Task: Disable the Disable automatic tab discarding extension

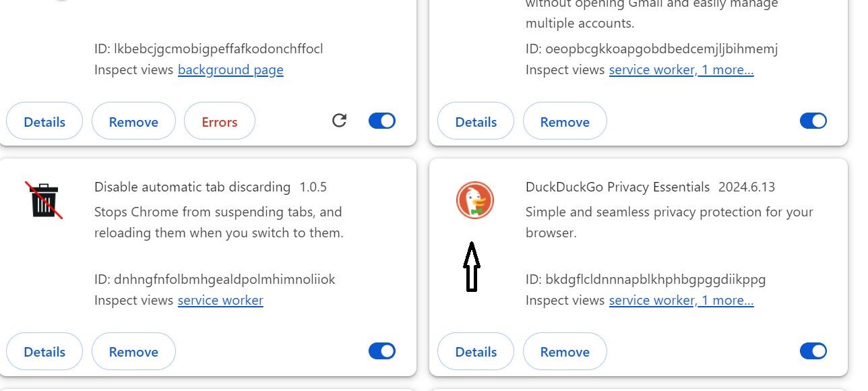Action: click(382, 351)
